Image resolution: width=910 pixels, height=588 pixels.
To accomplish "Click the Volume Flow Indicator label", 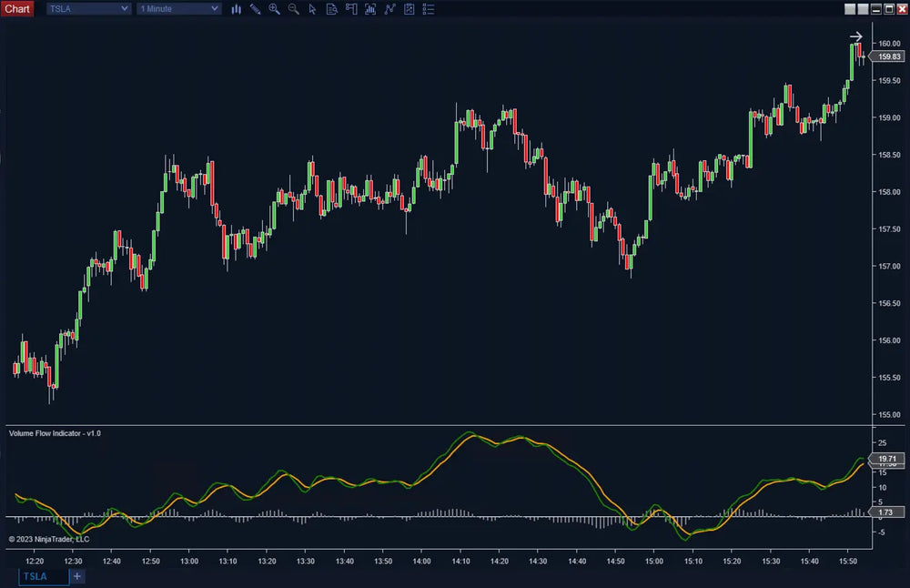I will (55, 433).
